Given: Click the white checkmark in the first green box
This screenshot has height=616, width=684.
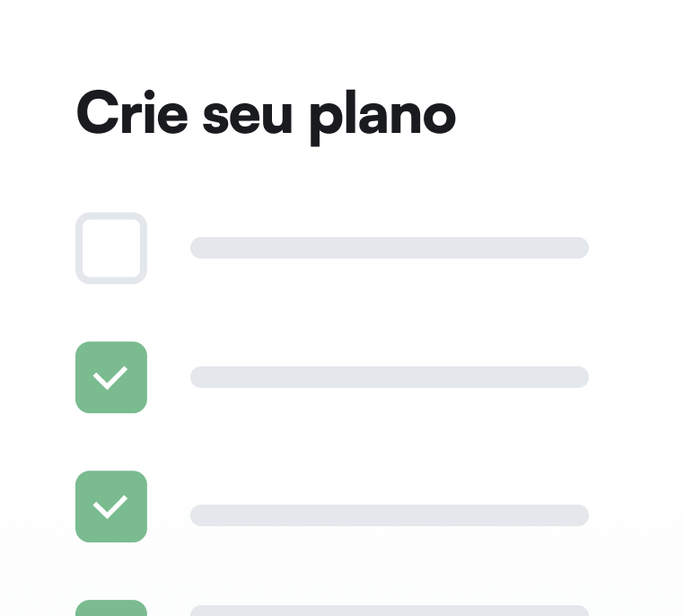Looking at the screenshot, I should click(110, 378).
